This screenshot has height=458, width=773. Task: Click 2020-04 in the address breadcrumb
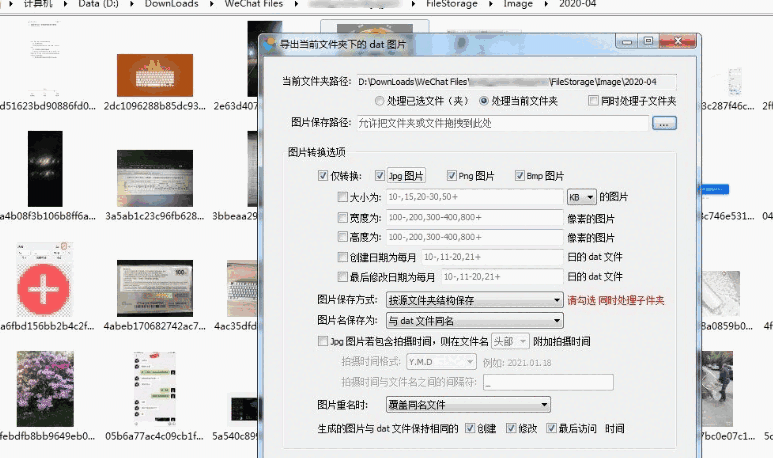coord(577,4)
